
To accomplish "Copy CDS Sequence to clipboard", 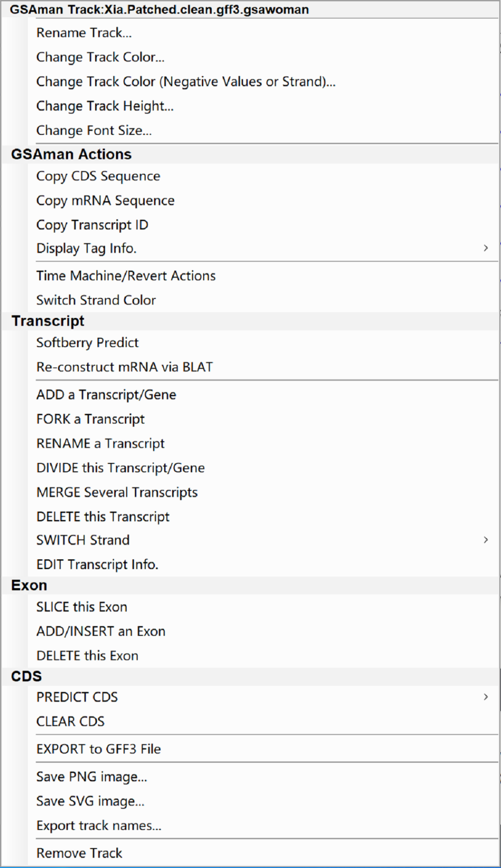I will [x=98, y=177].
